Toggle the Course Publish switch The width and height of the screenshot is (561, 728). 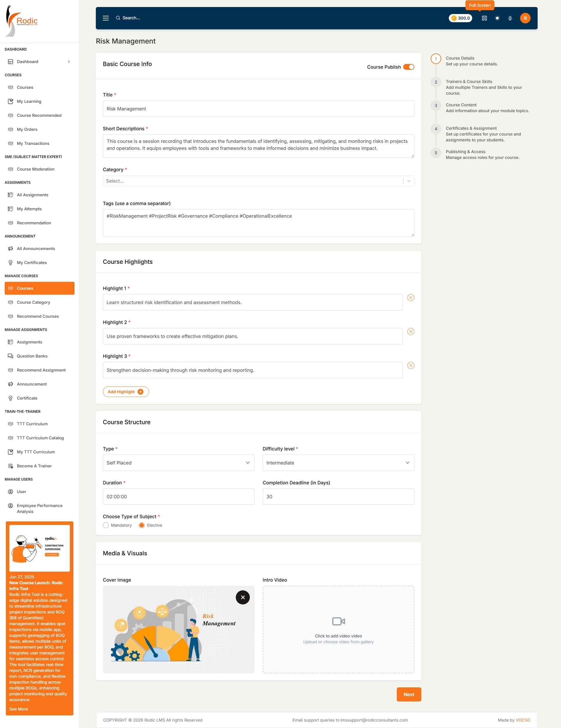409,67
